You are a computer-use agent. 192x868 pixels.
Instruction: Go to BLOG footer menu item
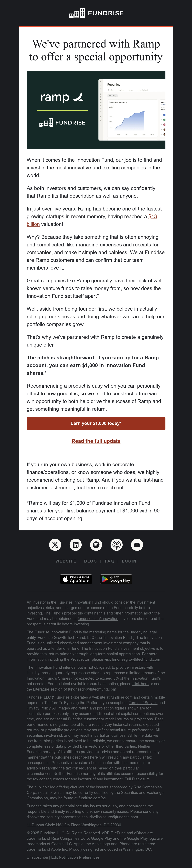pyautogui.click(x=90, y=561)
